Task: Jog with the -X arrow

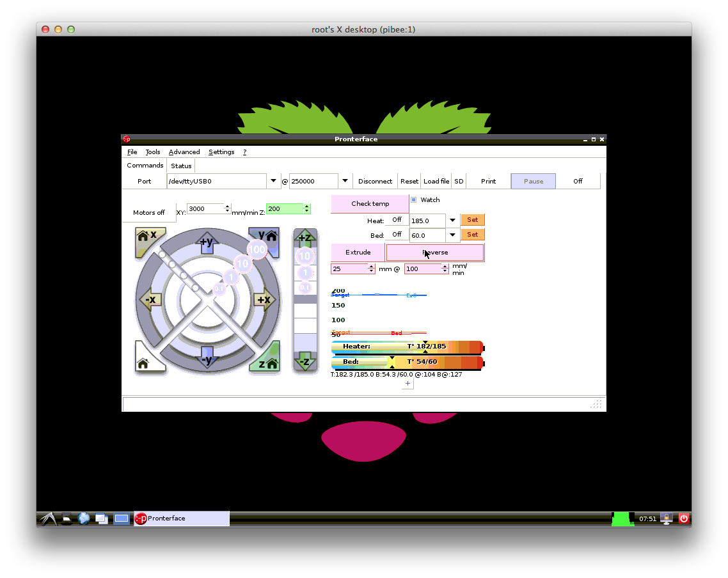Action: [150, 300]
